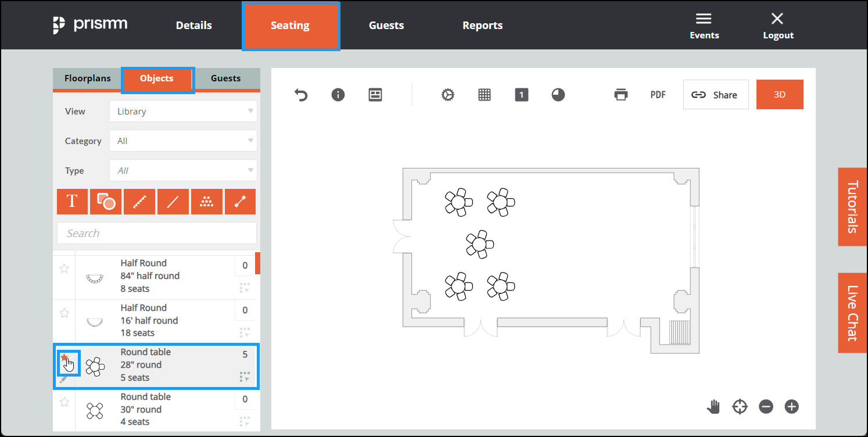The height and width of the screenshot is (437, 868).
Task: Select the shapes tool icon
Action: [x=106, y=202]
